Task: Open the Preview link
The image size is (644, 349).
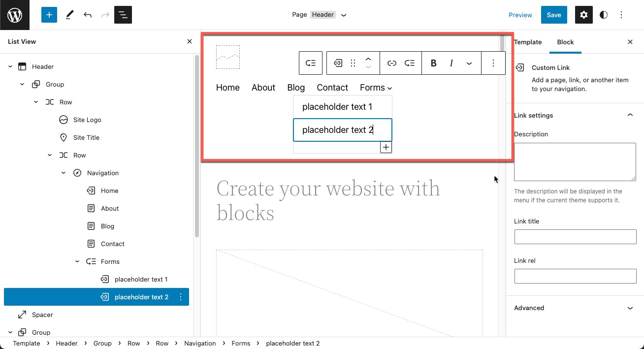Action: click(x=520, y=15)
